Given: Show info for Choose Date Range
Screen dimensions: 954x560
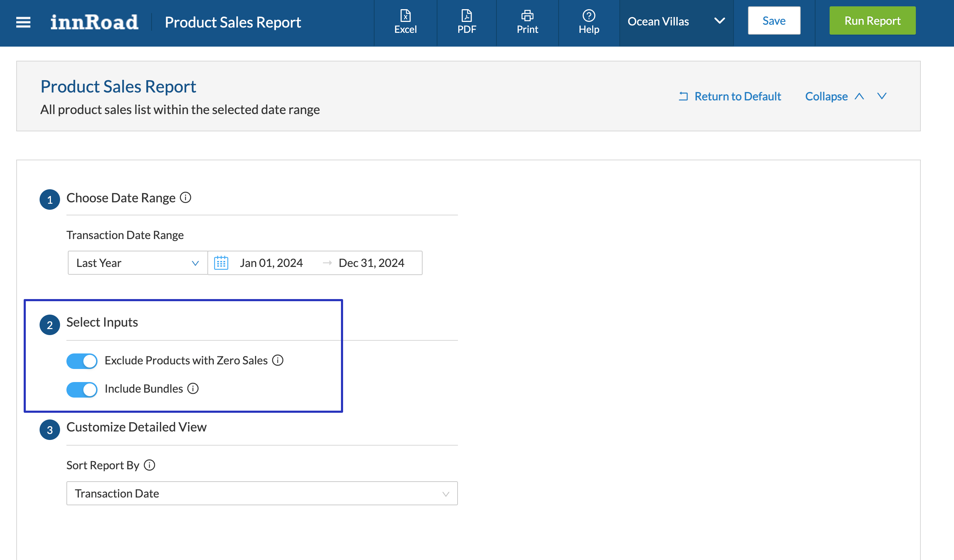Looking at the screenshot, I should pyautogui.click(x=185, y=197).
